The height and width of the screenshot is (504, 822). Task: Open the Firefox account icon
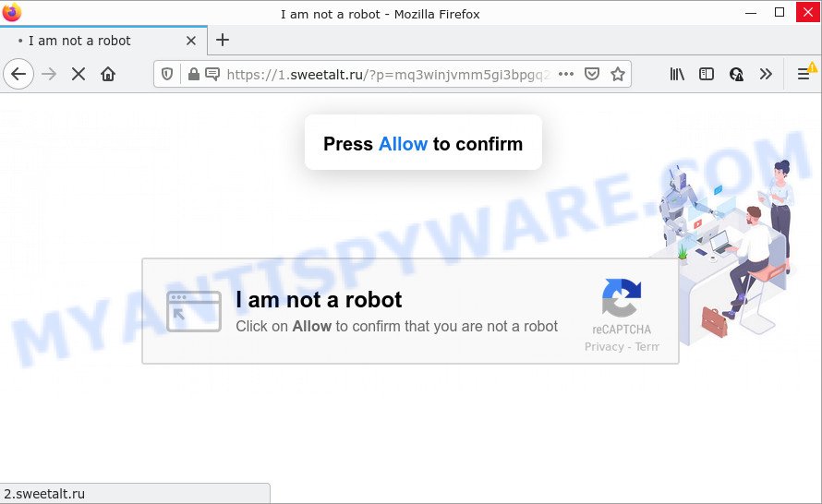tap(736, 74)
